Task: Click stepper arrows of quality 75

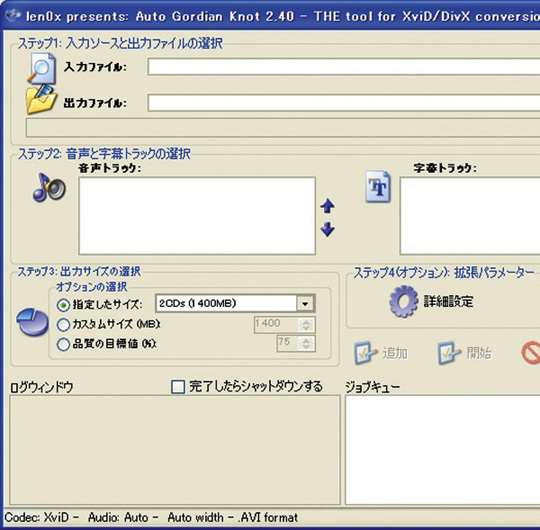Action: click(x=307, y=343)
